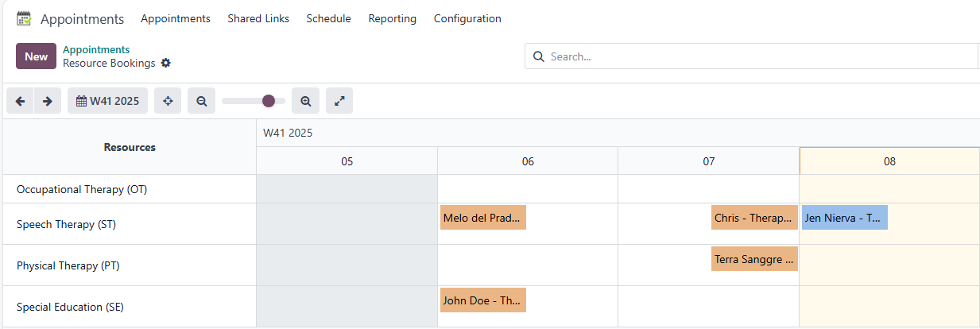Zoom out using the magnifier minus icon

pos(202,101)
